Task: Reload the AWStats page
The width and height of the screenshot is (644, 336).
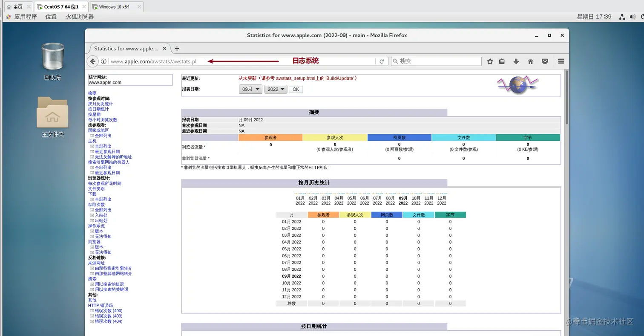Action: coord(382,61)
